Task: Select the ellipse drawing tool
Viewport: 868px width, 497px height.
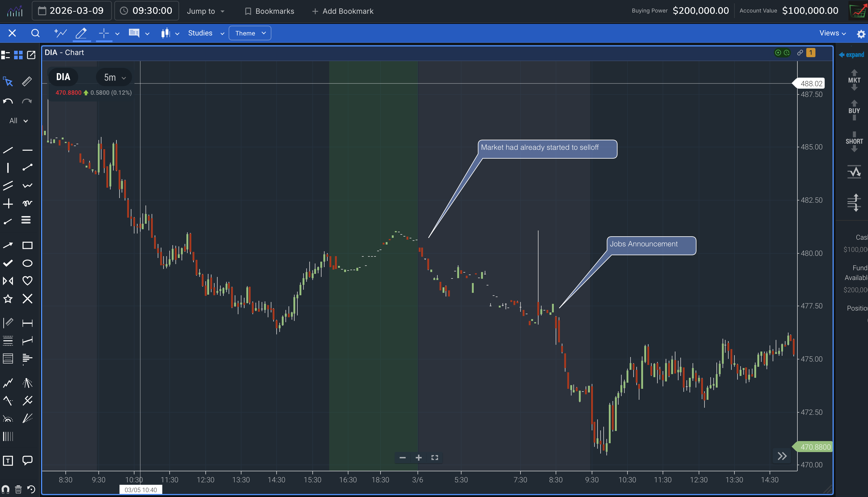Action: 27,263
